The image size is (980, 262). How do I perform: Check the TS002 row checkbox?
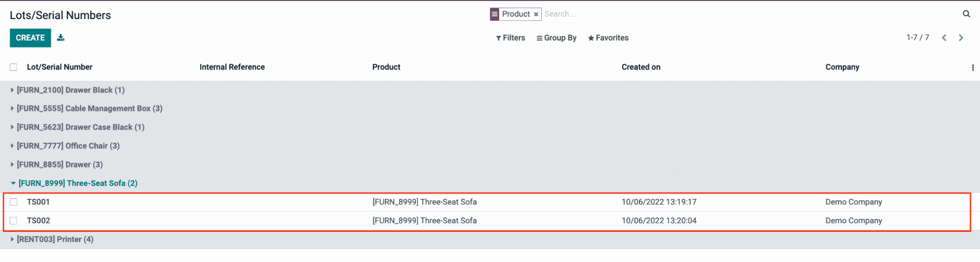(14, 221)
